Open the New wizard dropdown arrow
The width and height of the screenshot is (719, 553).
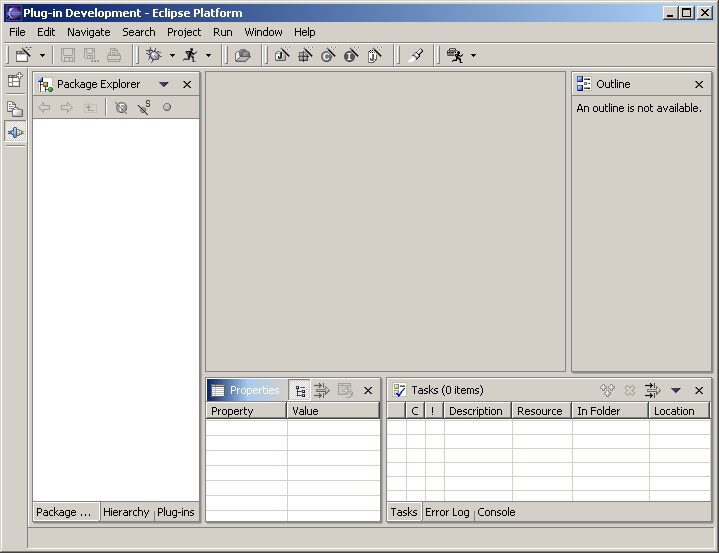pos(42,56)
